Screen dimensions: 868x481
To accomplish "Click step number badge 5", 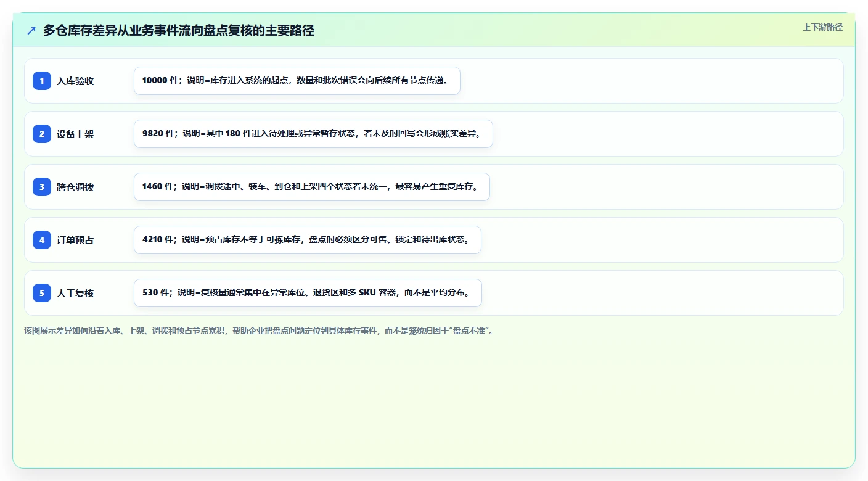I will coord(42,293).
